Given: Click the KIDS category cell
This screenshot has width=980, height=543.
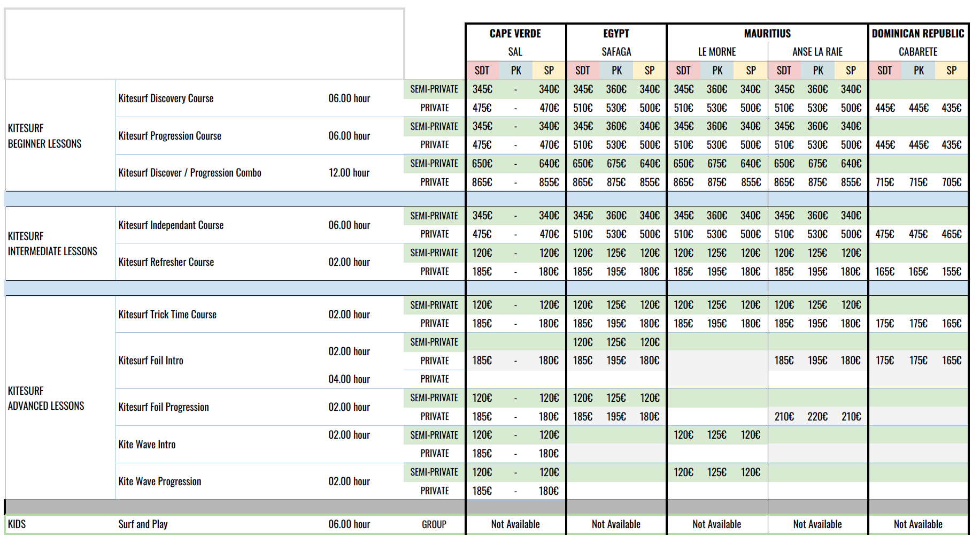Looking at the screenshot, I should point(17,524).
